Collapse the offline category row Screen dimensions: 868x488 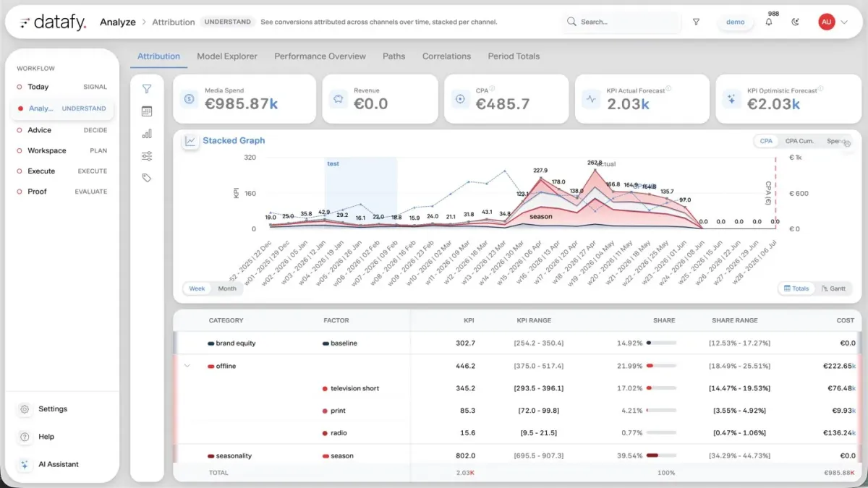pyautogui.click(x=187, y=366)
